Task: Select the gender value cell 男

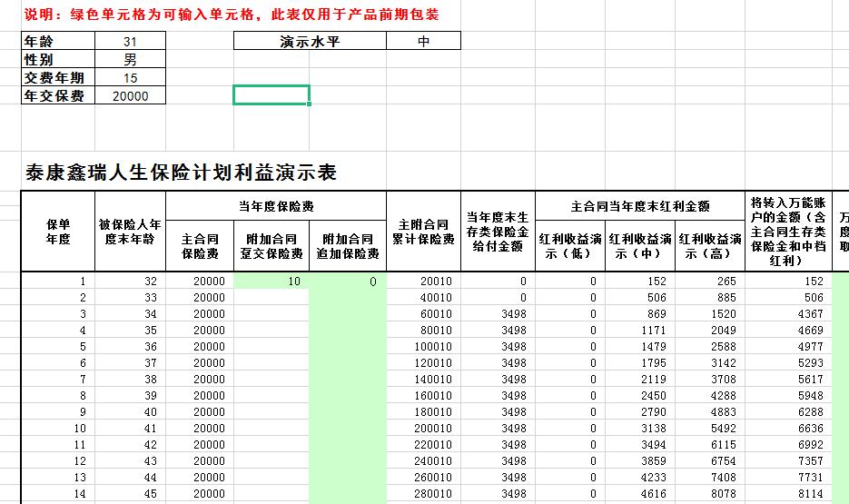Action: (130, 59)
